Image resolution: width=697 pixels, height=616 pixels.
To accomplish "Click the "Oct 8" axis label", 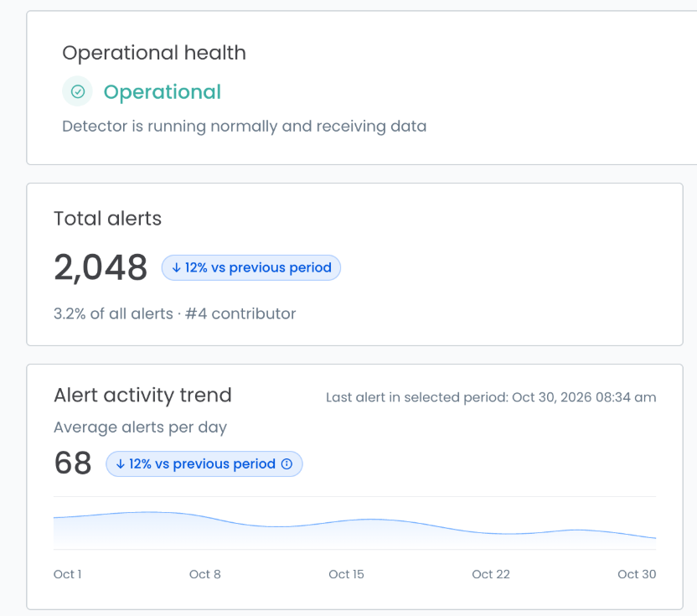I will point(205,574).
